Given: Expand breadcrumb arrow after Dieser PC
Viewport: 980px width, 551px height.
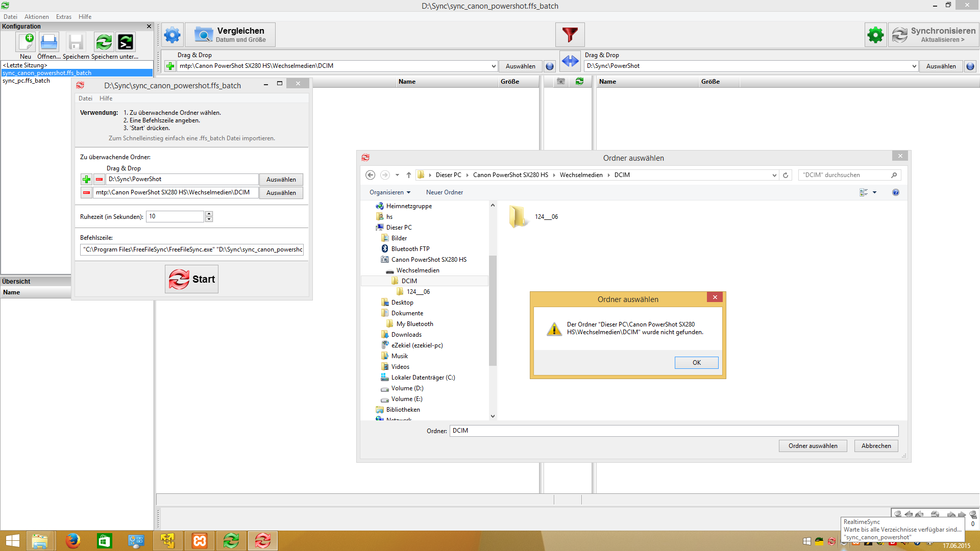Looking at the screenshot, I should point(467,175).
